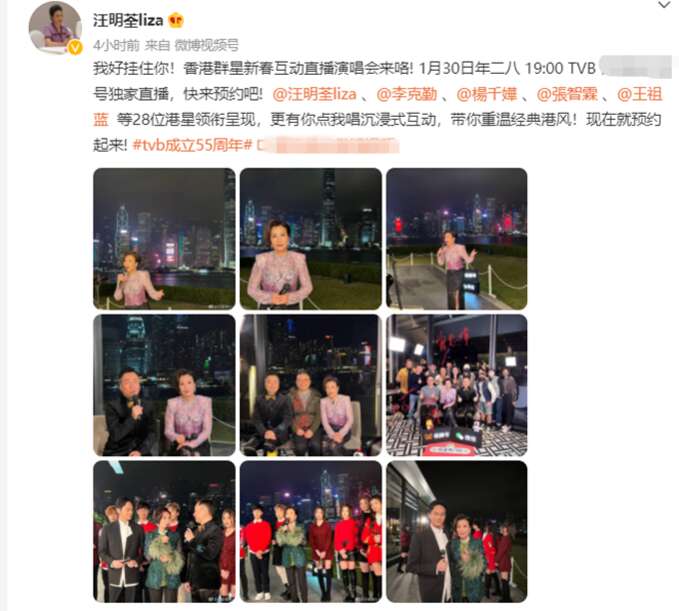Viewport: 679px width, 611px height.
Task: Click the 汪明荃liza profile avatar
Action: 55,28
